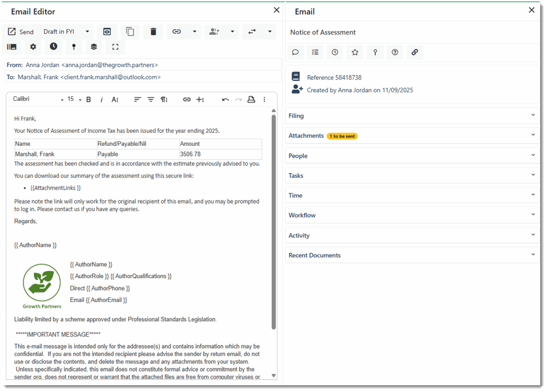Open the font size 15 dropdown
547x392 pixels.
[74, 99]
